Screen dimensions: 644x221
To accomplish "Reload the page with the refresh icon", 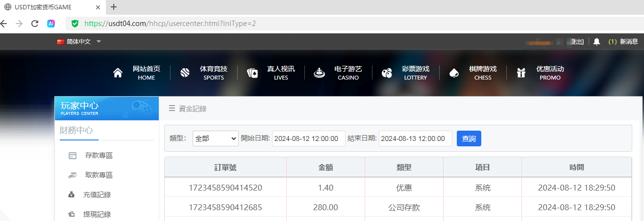I will [35, 23].
